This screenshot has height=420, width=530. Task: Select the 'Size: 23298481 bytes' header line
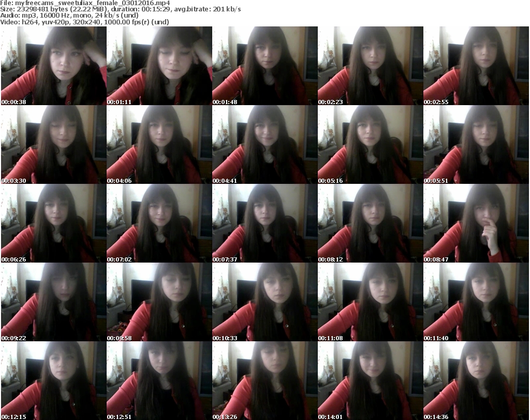(120, 9)
